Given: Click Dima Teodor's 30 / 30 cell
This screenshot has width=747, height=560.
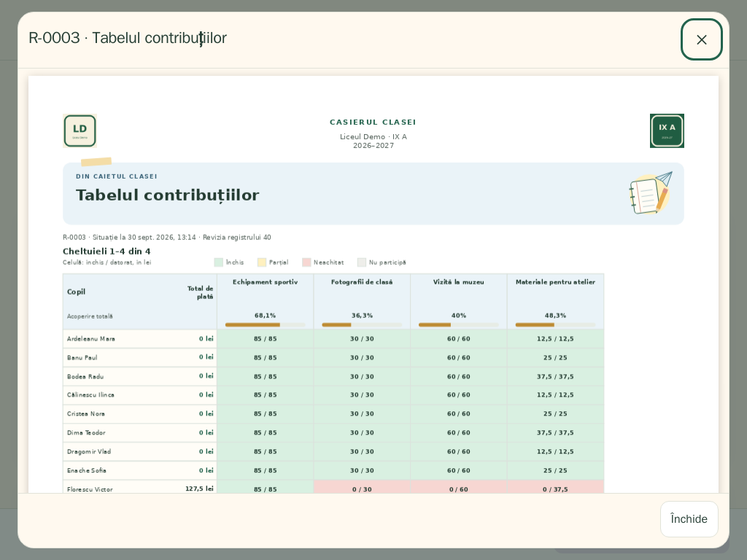Looking at the screenshot, I should [362, 433].
